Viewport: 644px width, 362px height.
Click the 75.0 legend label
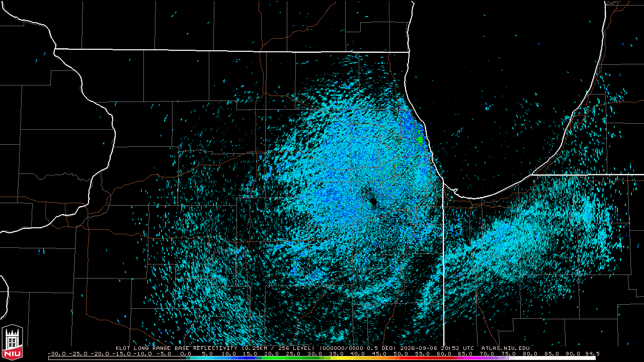pyautogui.click(x=508, y=353)
